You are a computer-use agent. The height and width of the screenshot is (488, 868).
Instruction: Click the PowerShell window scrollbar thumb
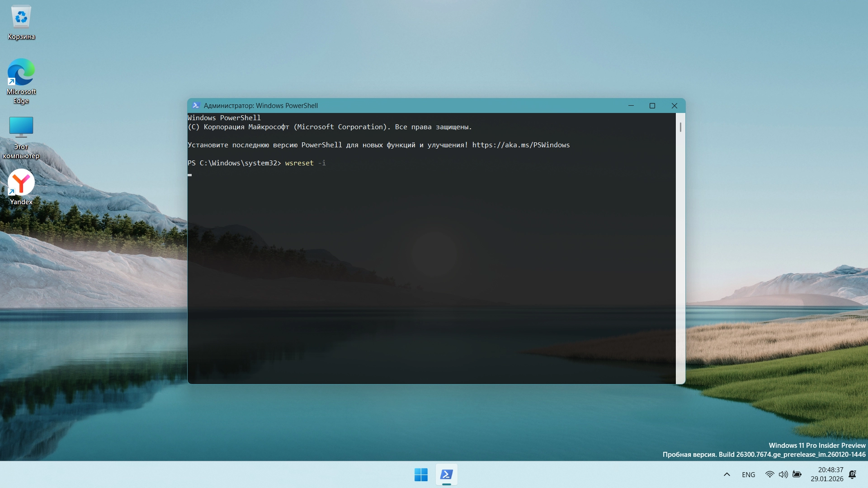(x=680, y=127)
